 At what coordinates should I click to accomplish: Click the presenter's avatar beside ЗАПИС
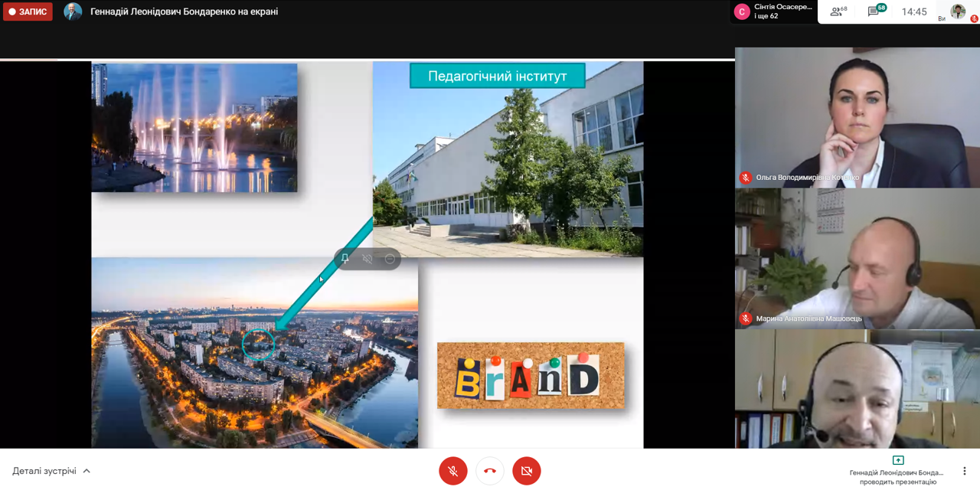coord(73,11)
